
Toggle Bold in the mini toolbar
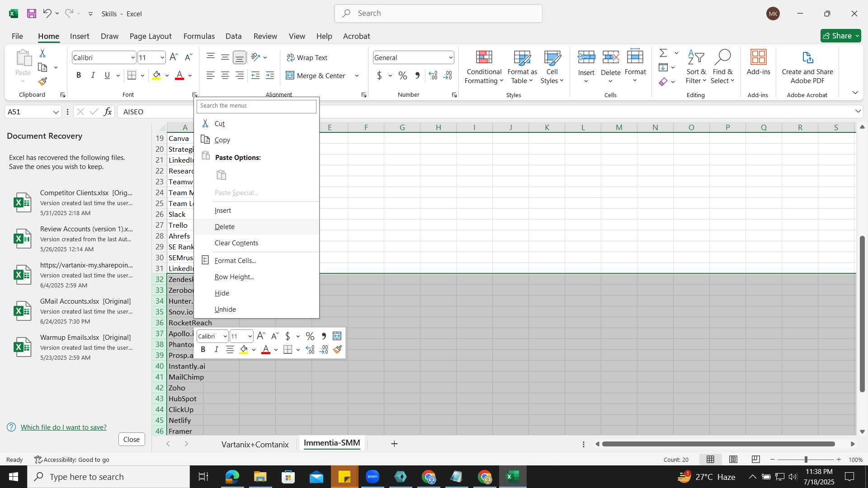(x=203, y=349)
